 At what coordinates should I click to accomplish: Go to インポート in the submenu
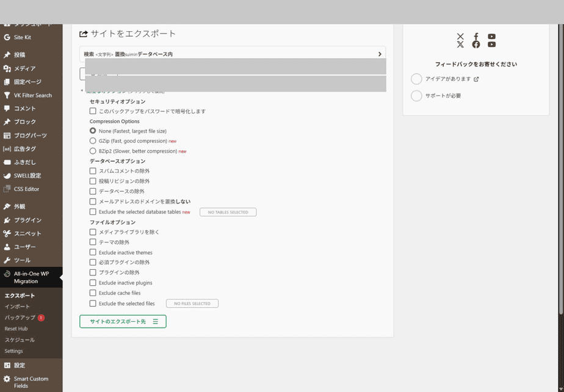(17, 307)
